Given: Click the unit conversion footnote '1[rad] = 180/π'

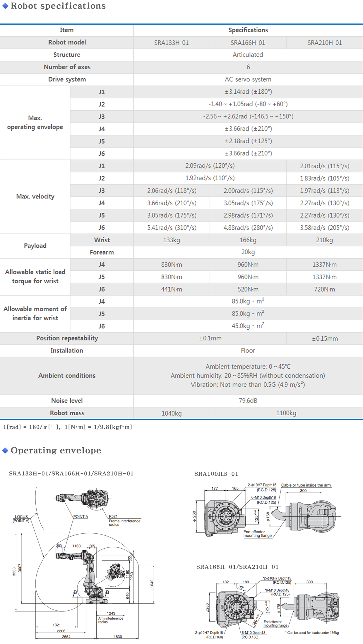Looking at the screenshot, I should pos(68,427).
